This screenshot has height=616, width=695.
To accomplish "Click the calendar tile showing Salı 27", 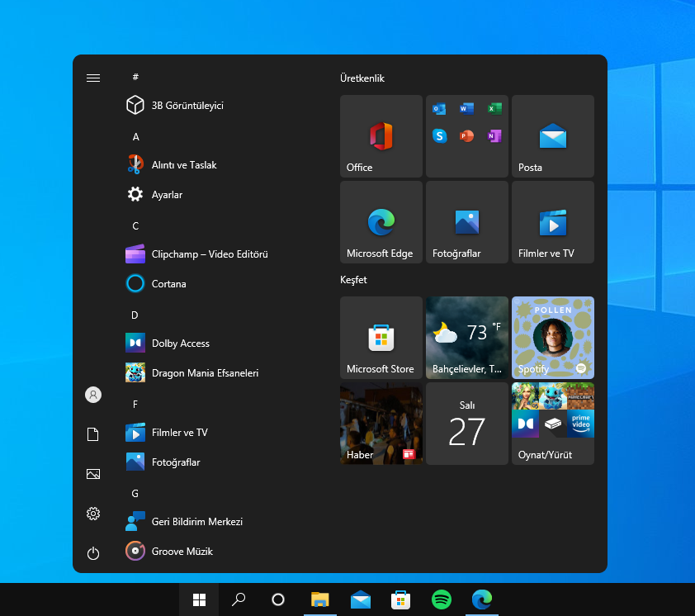I will pyautogui.click(x=466, y=424).
